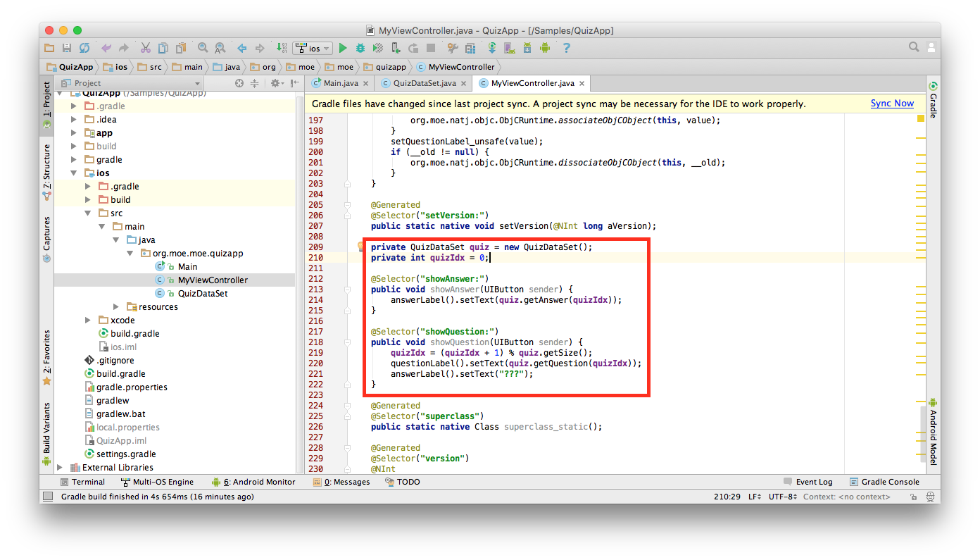Open Project panel gear settings menu
Screen dimensions: 980x560
pyautogui.click(x=277, y=83)
